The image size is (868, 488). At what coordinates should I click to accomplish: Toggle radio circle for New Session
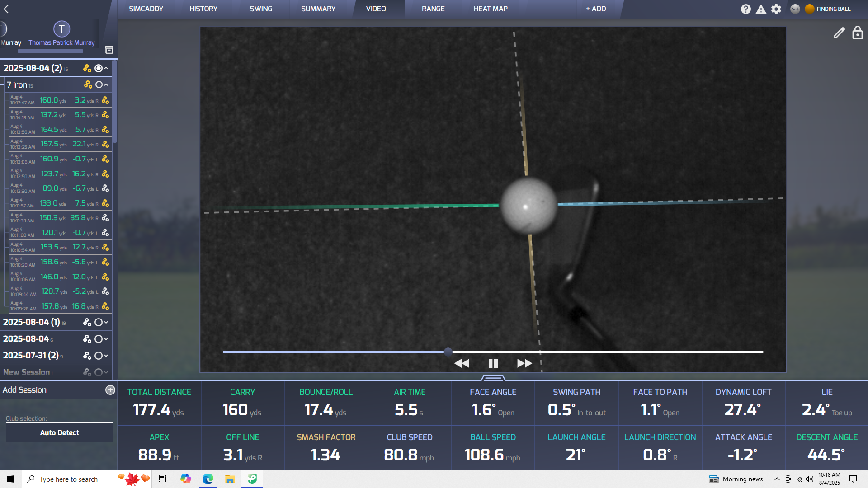(x=99, y=372)
